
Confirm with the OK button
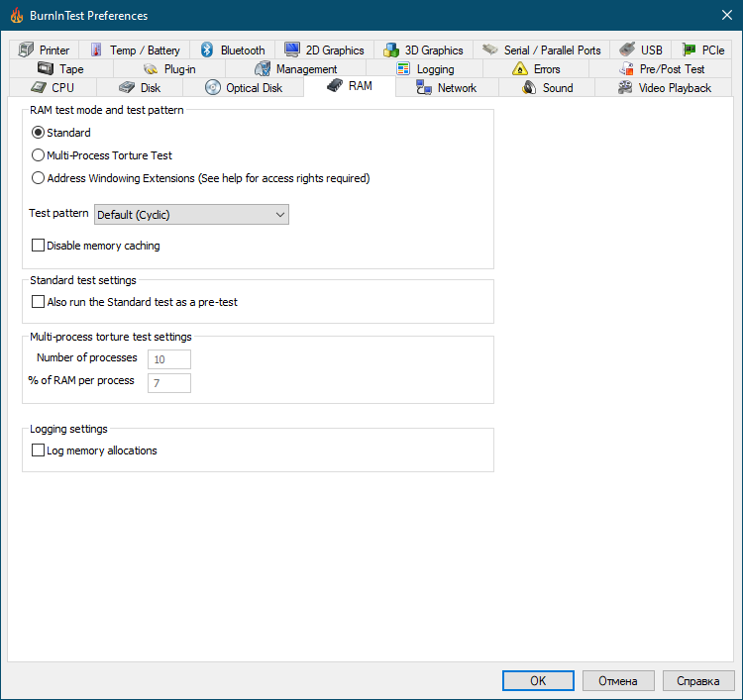(x=538, y=681)
